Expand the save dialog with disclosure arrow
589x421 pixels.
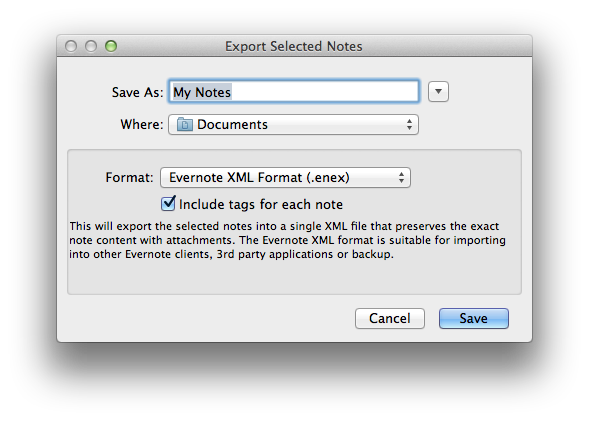pos(438,91)
